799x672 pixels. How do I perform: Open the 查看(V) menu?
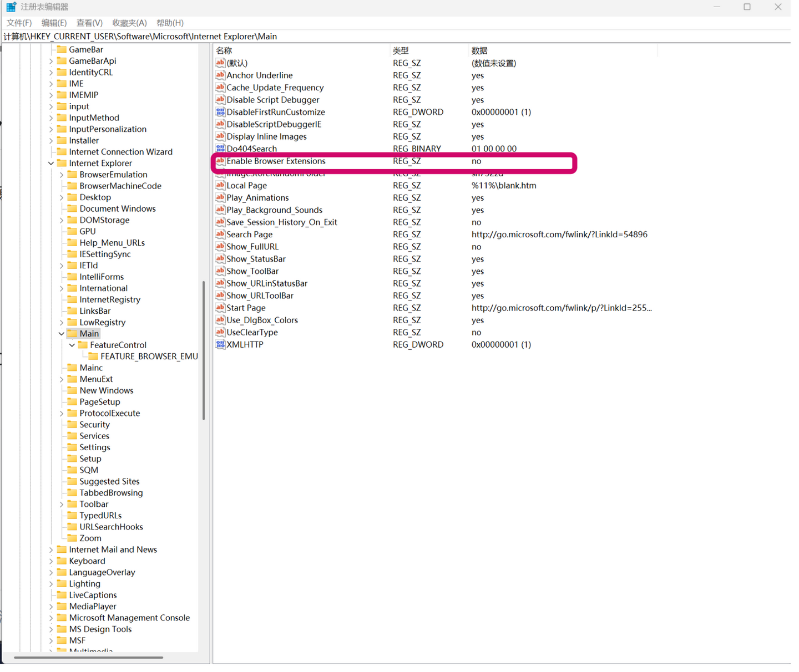(89, 23)
